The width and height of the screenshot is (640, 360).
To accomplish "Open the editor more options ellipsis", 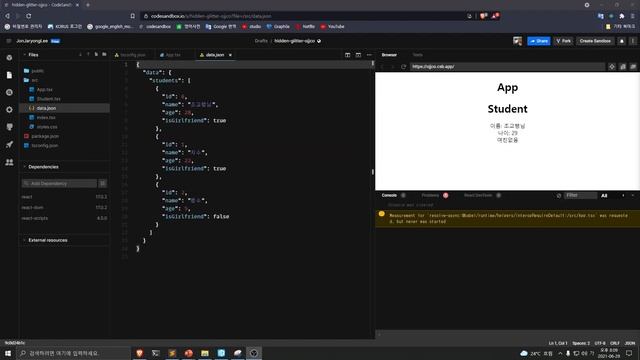I will tap(369, 55).
